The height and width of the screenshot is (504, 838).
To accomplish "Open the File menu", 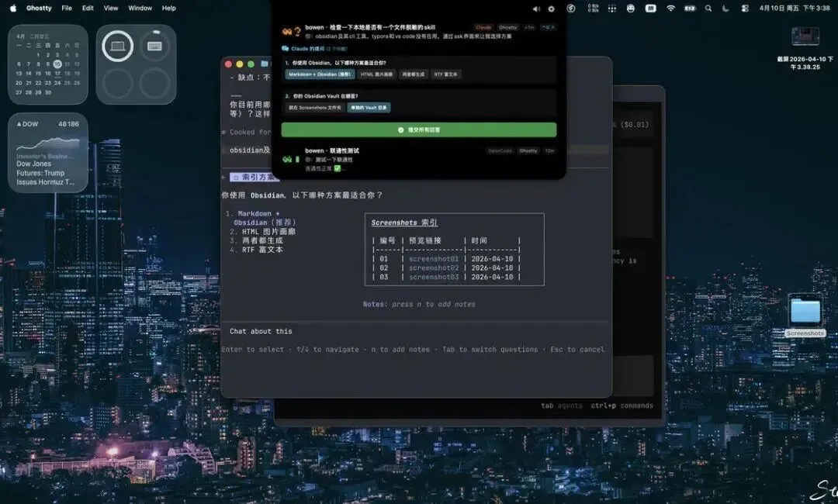I will coord(67,8).
